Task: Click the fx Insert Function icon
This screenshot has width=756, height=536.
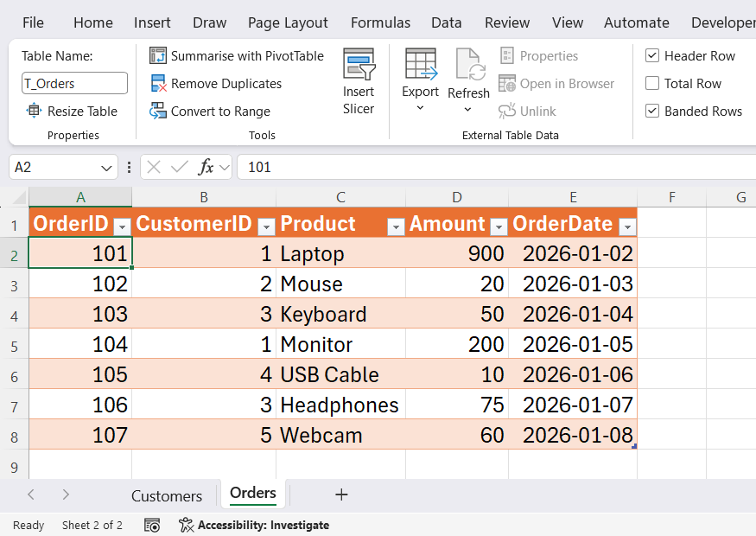Action: tap(206, 167)
